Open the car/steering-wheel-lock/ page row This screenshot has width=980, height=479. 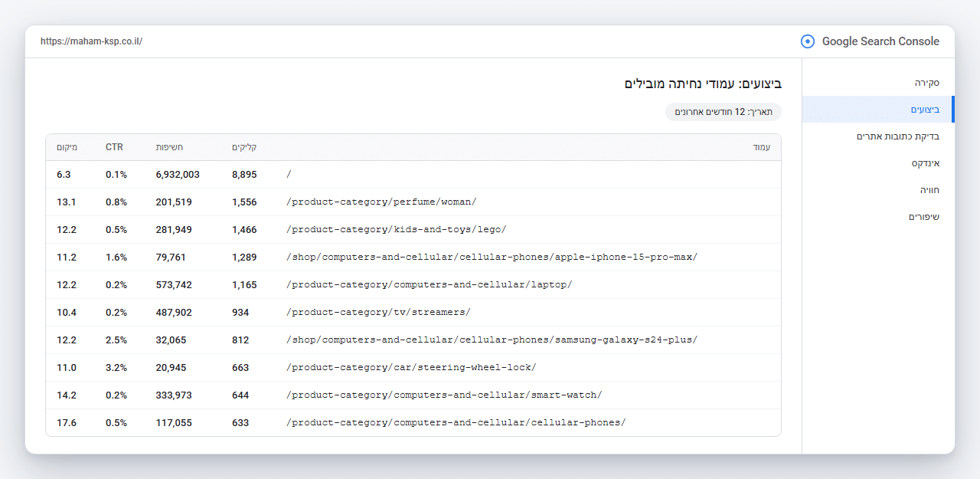pos(413,368)
